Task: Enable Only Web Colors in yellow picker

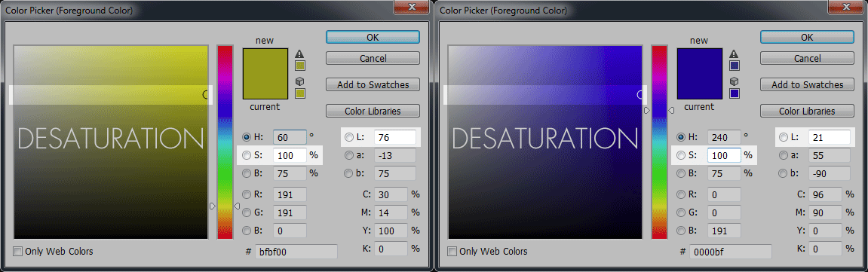Action: coord(17,252)
